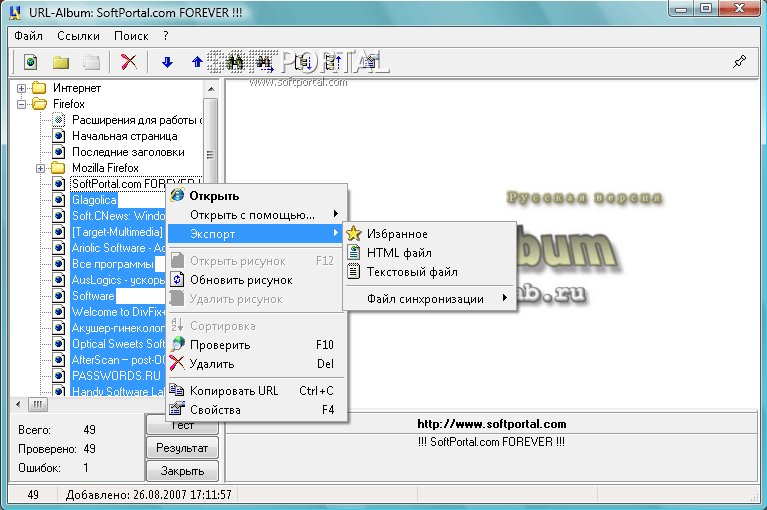
Task: Click the properties icon beside Свойства
Action: click(x=177, y=409)
